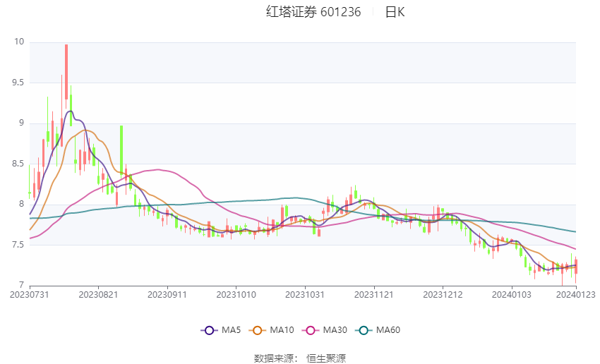Image resolution: width=600 pixels, height=364 pixels.
Task: Click the 20230821 date axis label
Action: (98, 295)
